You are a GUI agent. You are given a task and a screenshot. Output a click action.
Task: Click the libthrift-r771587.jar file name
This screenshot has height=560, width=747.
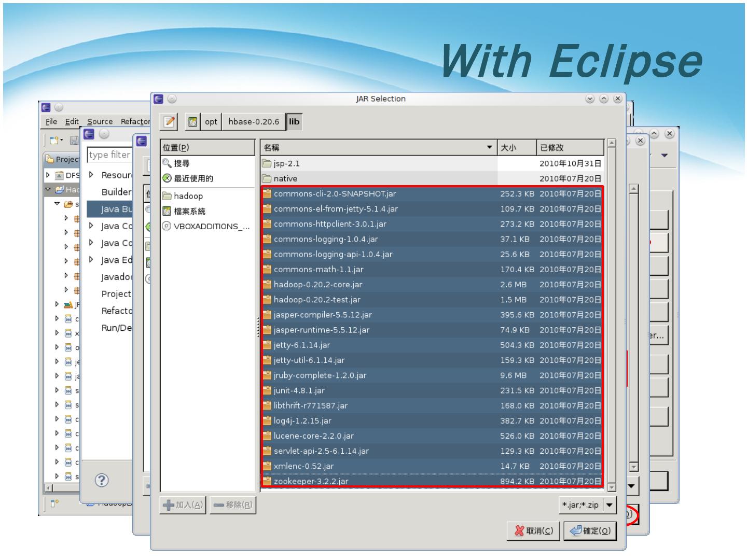[x=311, y=405]
